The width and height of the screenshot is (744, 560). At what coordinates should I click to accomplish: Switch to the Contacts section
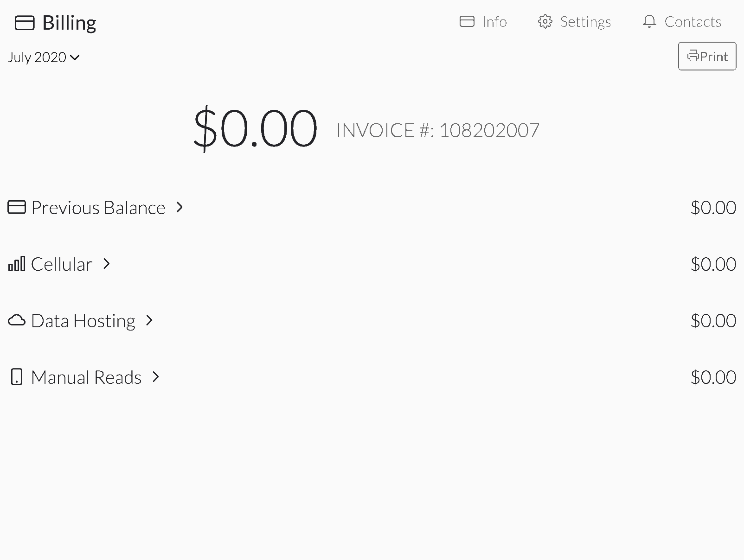pos(693,21)
